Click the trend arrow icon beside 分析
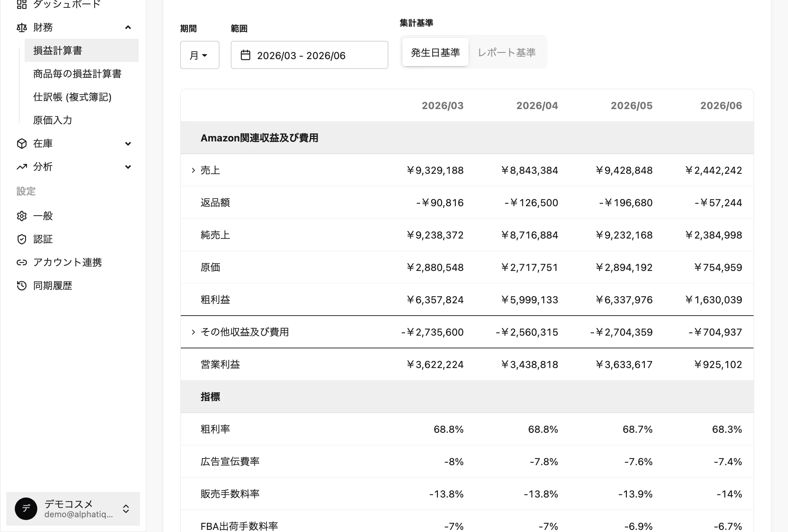The width and height of the screenshot is (788, 532). 22,167
